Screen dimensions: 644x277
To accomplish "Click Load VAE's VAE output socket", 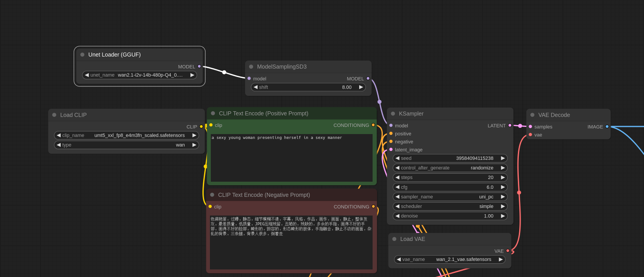I will pyautogui.click(x=508, y=251).
